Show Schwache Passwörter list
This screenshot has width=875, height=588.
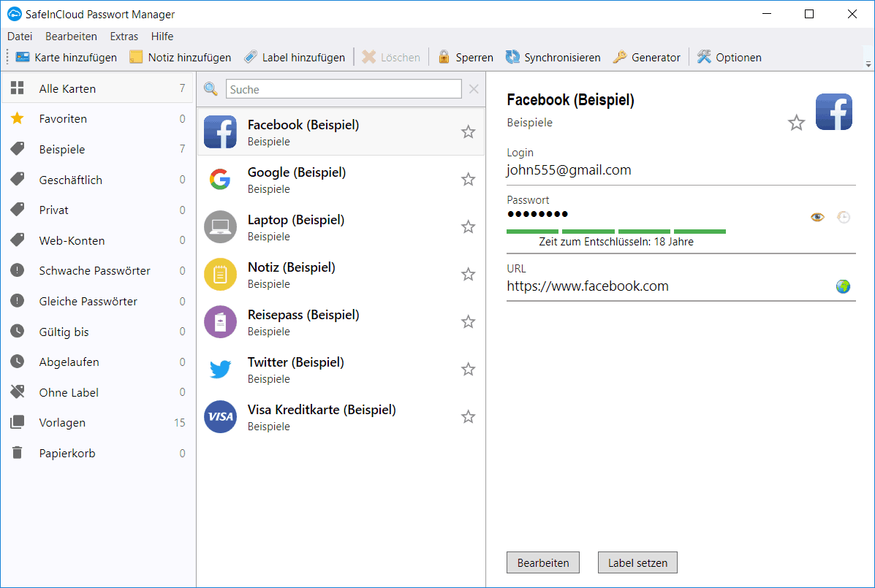tap(98, 271)
